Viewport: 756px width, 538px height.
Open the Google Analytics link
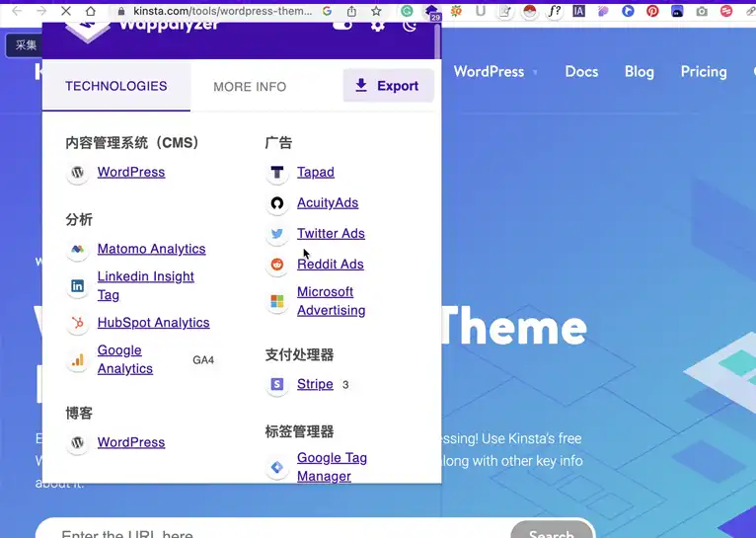tap(124, 359)
